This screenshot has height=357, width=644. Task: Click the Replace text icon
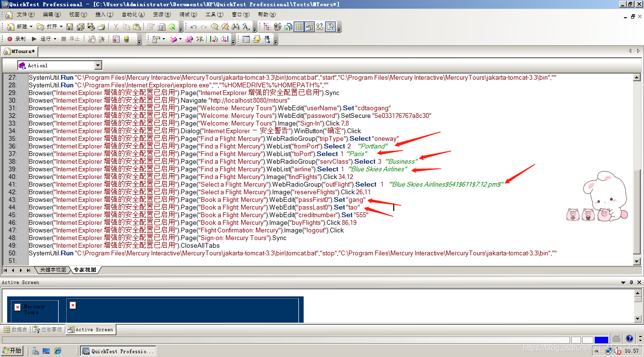click(246, 27)
